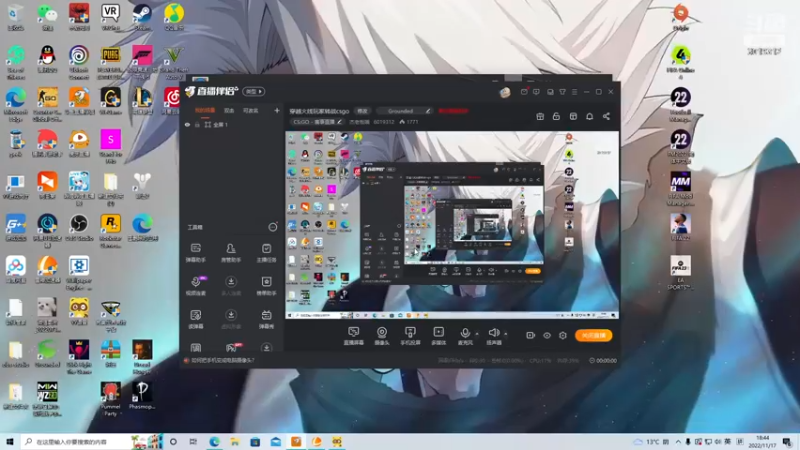Viewport: 800px width, 450px height.
Task: Expand the speaker options arrow
Action: (x=506, y=334)
